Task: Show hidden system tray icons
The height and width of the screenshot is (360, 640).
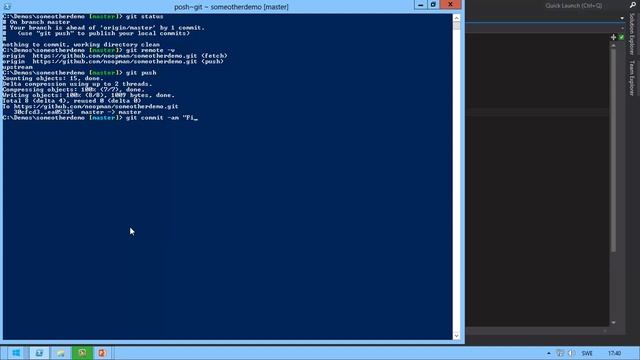Action: [549, 353]
